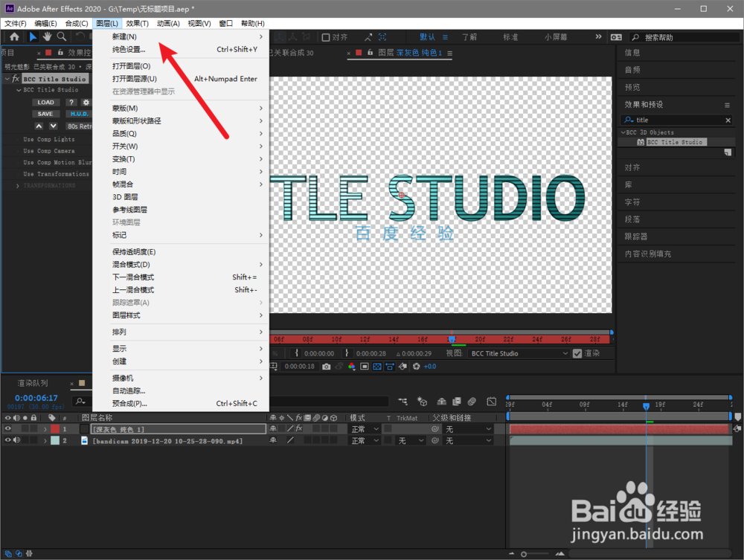Click the mp4 file layer icon
Image resolution: width=744 pixels, height=560 pixels.
coord(85,440)
